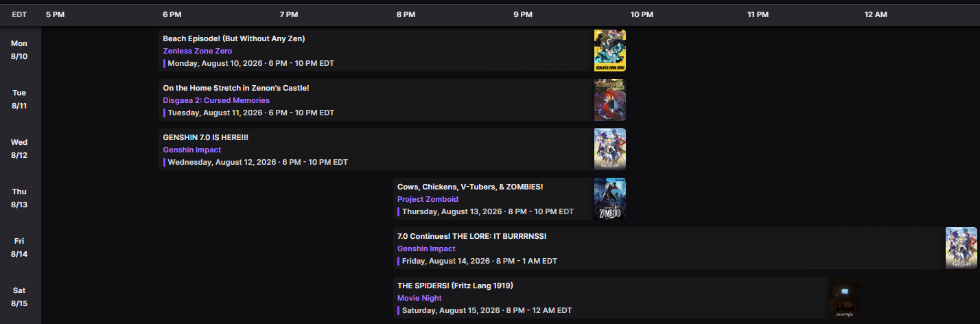Click Friday's Genshin Impact cover thumbnail
This screenshot has width=980, height=324.
(961, 248)
